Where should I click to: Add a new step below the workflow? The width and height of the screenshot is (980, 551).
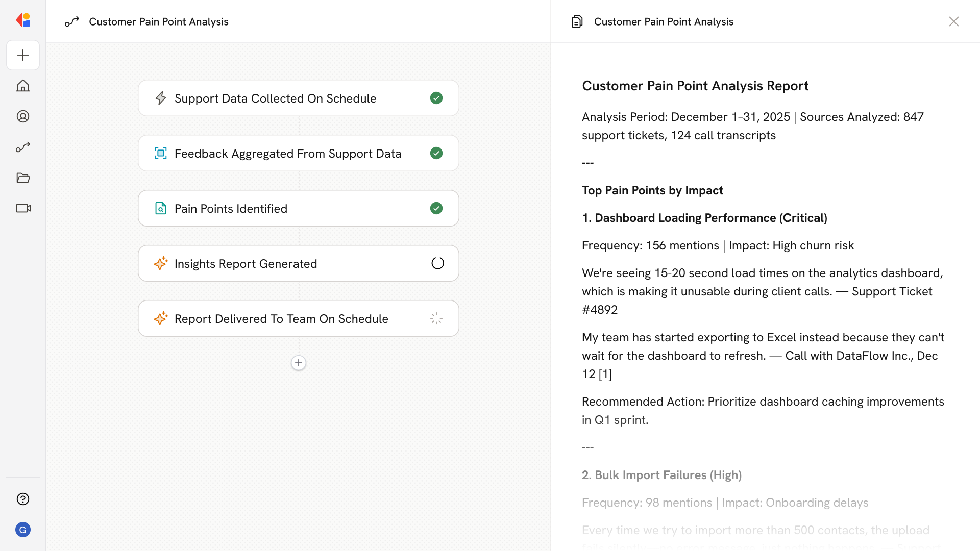(x=299, y=363)
